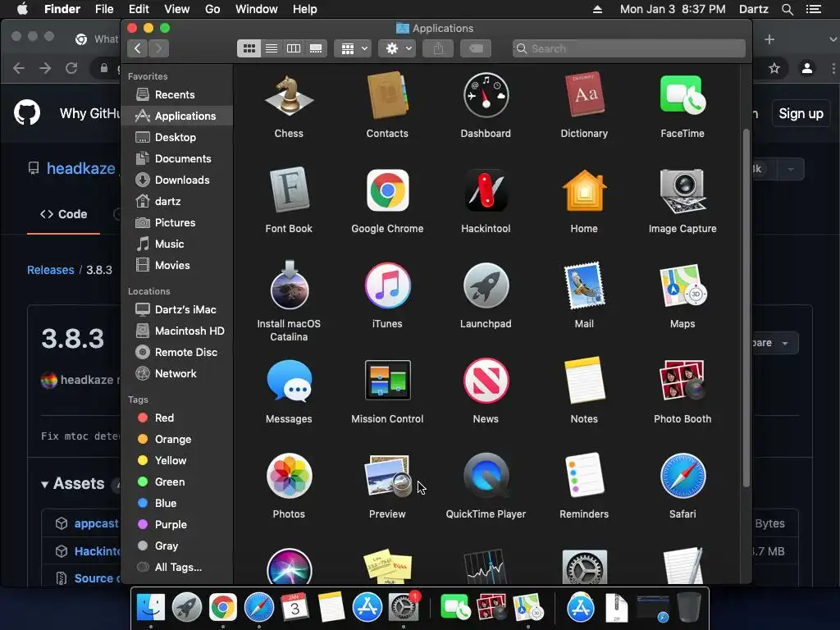Open the File menu
Image resolution: width=840 pixels, height=630 pixels.
pos(104,9)
